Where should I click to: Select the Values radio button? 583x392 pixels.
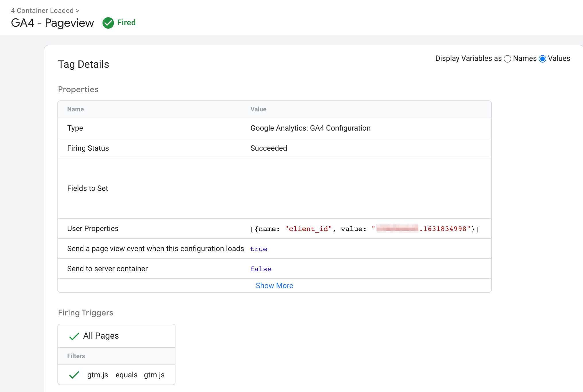point(542,59)
